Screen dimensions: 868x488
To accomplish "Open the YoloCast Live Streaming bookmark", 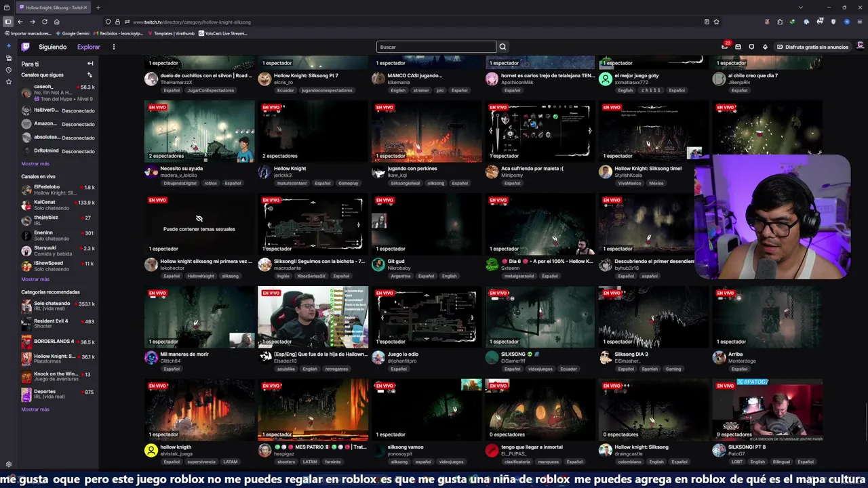I will (x=223, y=33).
